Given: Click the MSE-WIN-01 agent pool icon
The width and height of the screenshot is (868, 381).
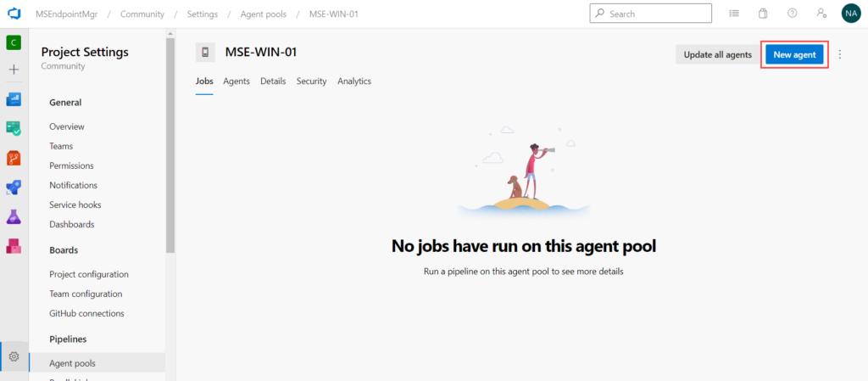Looking at the screenshot, I should (205, 53).
